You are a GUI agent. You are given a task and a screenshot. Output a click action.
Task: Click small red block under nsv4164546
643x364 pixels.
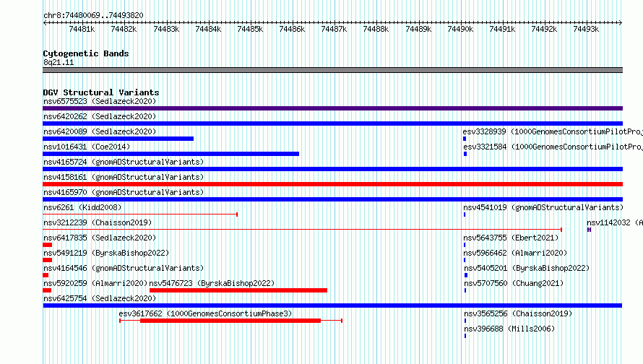(46, 275)
